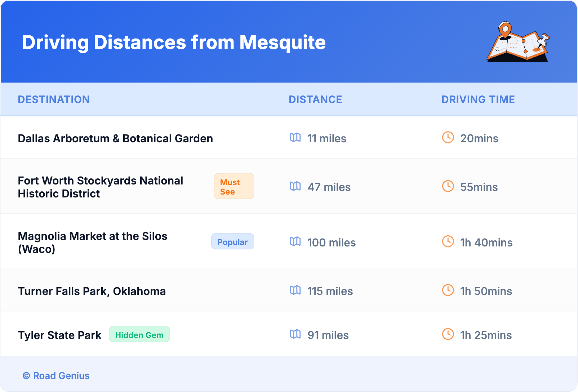This screenshot has height=392, width=578.
Task: Select the Distance column header
Action: [x=315, y=99]
